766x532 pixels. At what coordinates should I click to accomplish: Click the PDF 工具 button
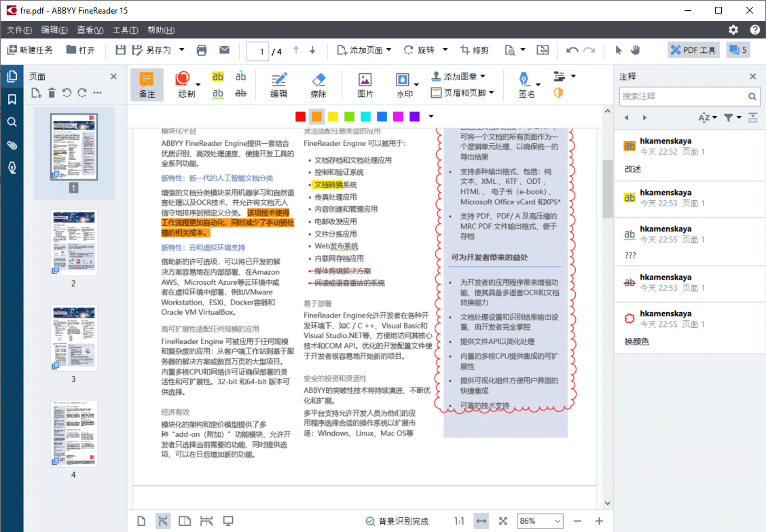pyautogui.click(x=693, y=50)
